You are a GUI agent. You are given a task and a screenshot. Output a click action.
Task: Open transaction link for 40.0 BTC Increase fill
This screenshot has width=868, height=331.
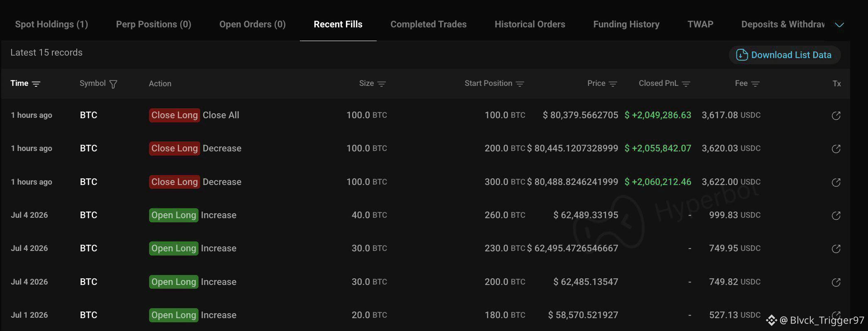point(836,215)
